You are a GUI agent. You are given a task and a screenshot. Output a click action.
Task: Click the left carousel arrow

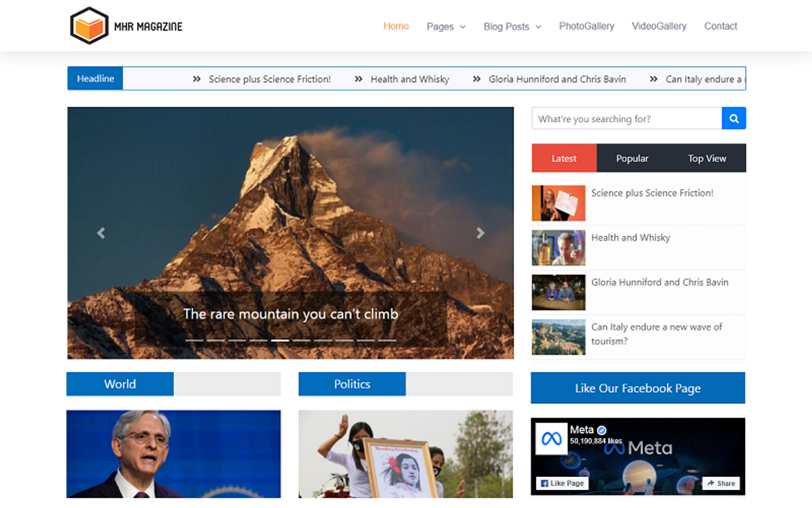[x=101, y=233]
